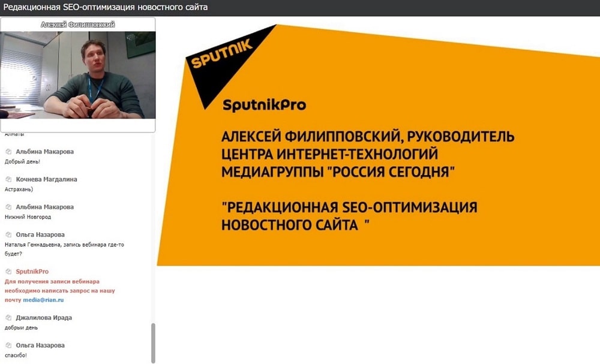Click the chat panel scrollbar thumb

154,343
